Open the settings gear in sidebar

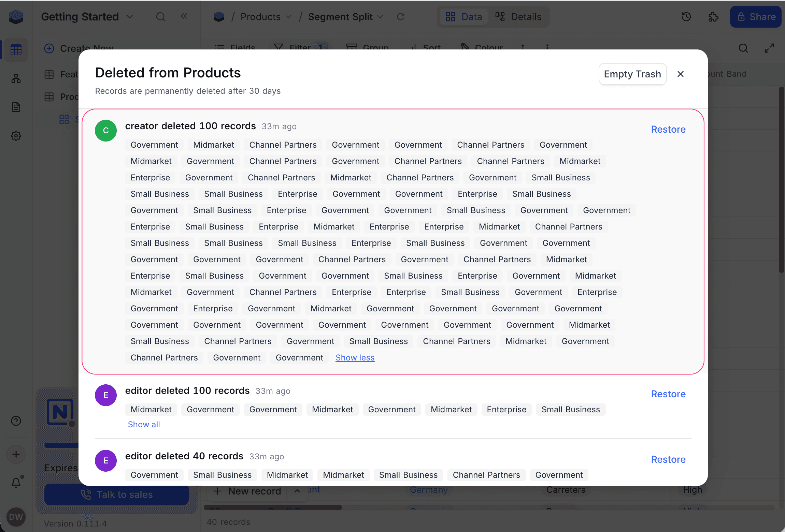[x=16, y=136]
